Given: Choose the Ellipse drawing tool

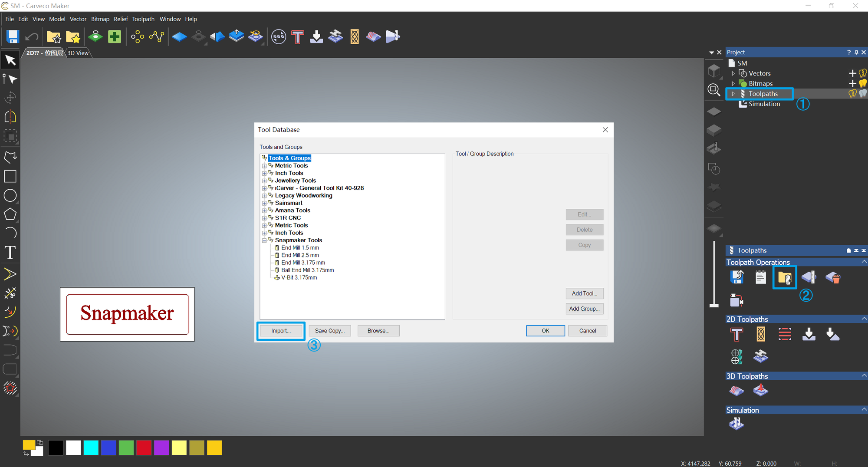Looking at the screenshot, I should tap(10, 195).
